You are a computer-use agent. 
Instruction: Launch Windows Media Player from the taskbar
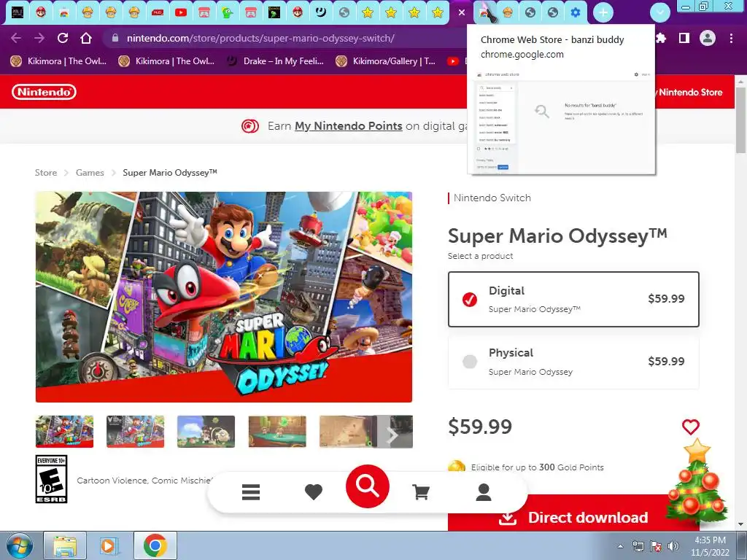pos(109,546)
